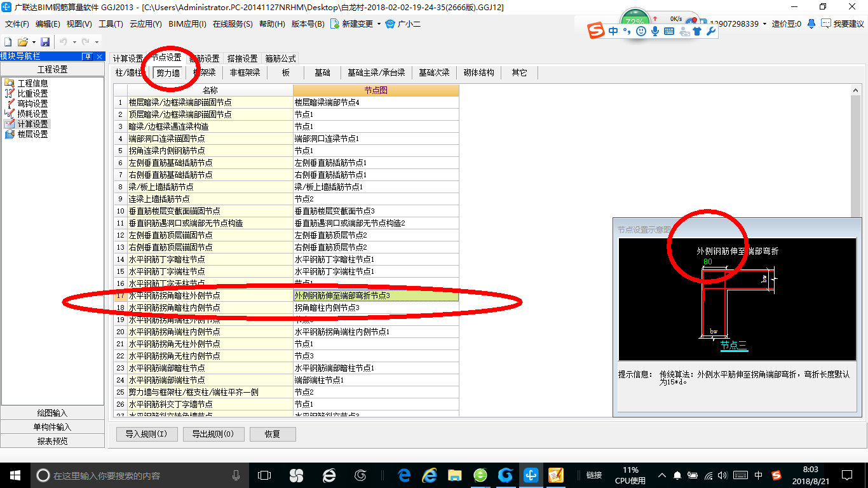
Task: Toggle Sogou 中 Chinese/English mode
Action: (x=613, y=30)
